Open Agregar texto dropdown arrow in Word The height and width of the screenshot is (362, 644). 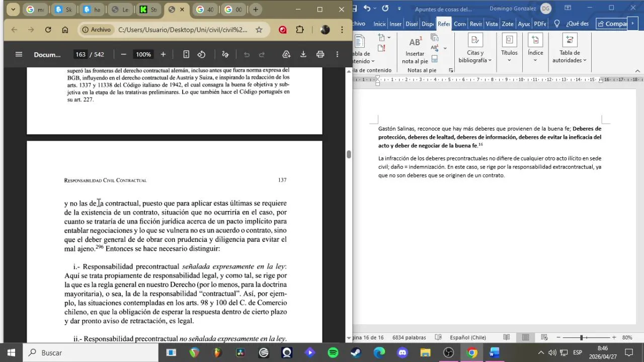(x=389, y=38)
